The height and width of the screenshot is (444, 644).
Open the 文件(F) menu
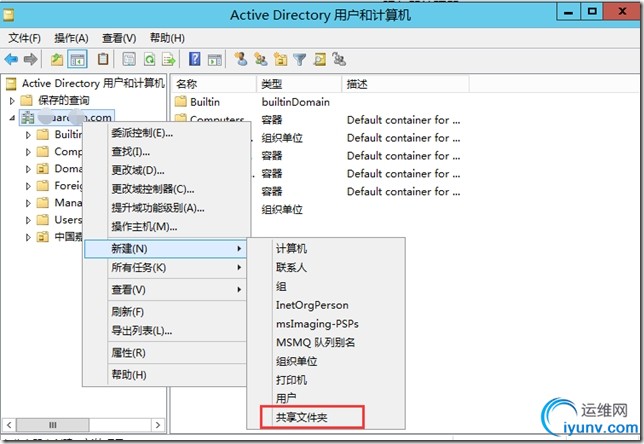(x=25, y=38)
